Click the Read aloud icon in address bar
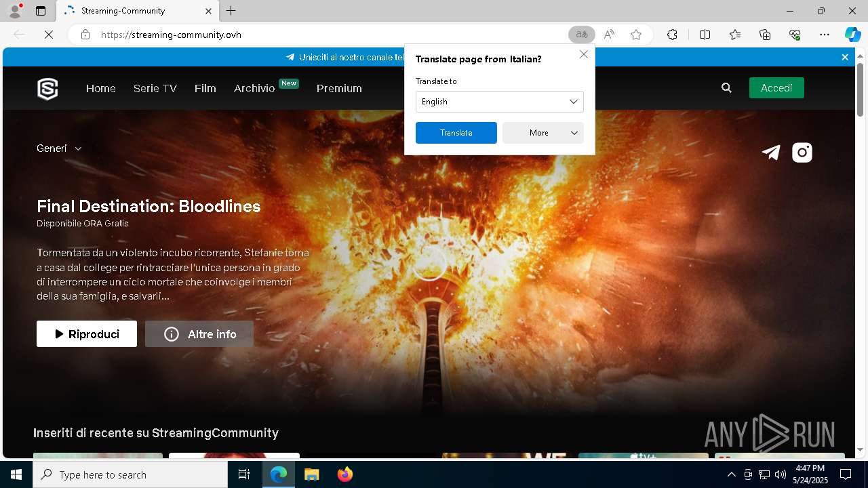 click(609, 35)
